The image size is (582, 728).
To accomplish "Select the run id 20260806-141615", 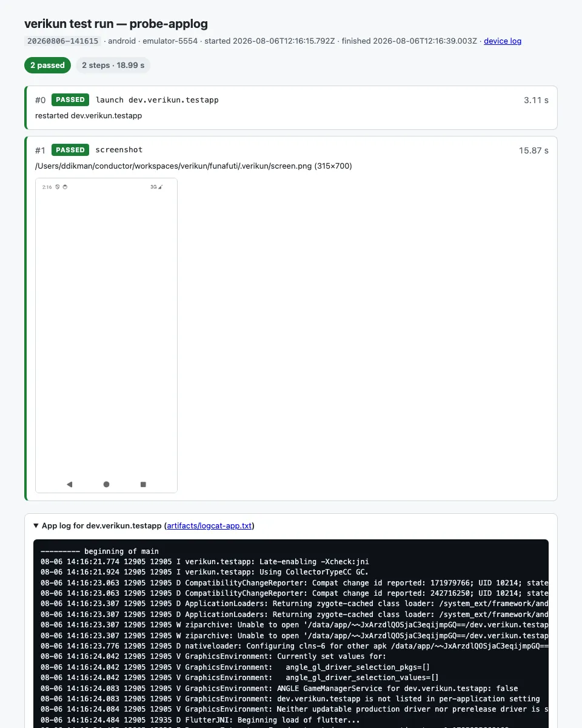I will (x=63, y=41).
